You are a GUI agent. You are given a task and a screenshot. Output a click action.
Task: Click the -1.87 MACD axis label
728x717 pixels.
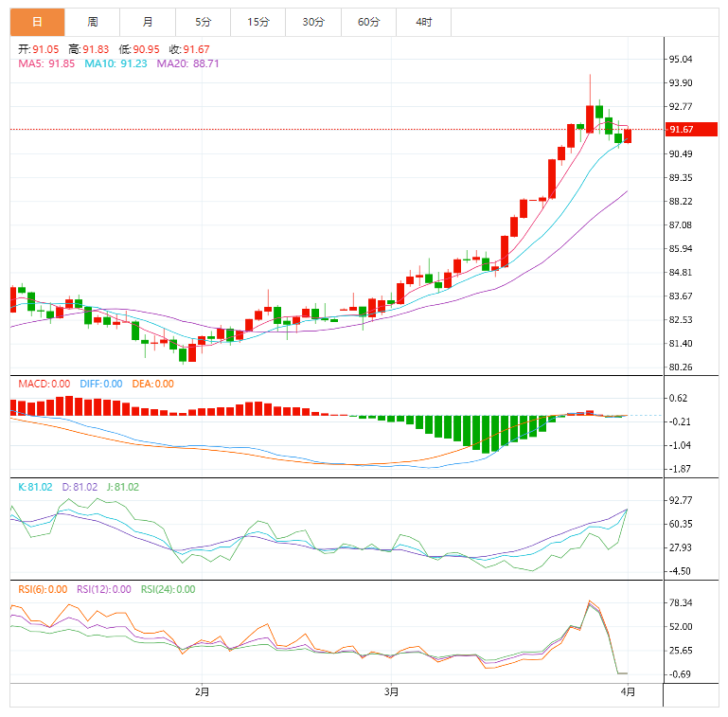(680, 469)
